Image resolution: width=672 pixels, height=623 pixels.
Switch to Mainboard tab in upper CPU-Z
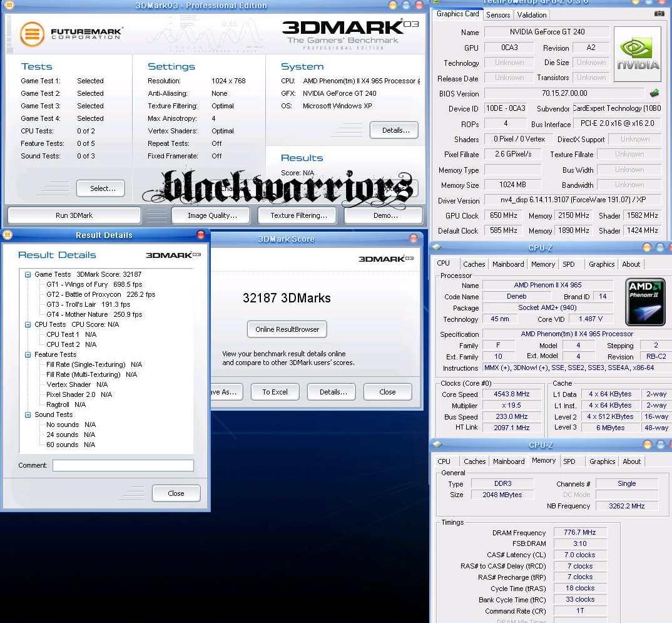(x=508, y=264)
